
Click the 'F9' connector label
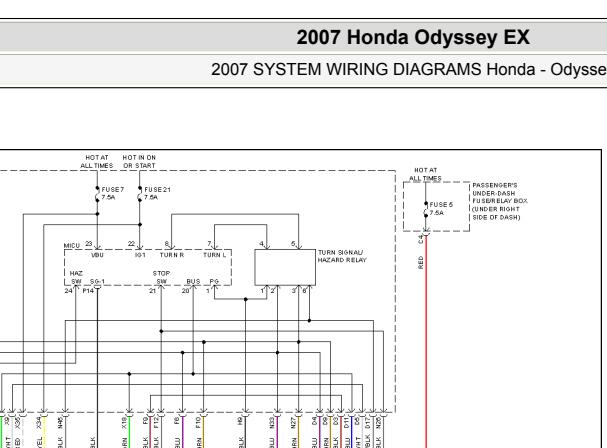coord(146,421)
